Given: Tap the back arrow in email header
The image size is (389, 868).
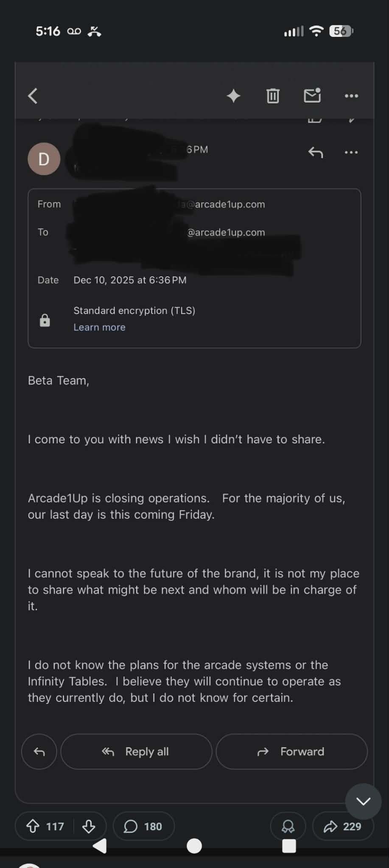Looking at the screenshot, I should click(33, 96).
